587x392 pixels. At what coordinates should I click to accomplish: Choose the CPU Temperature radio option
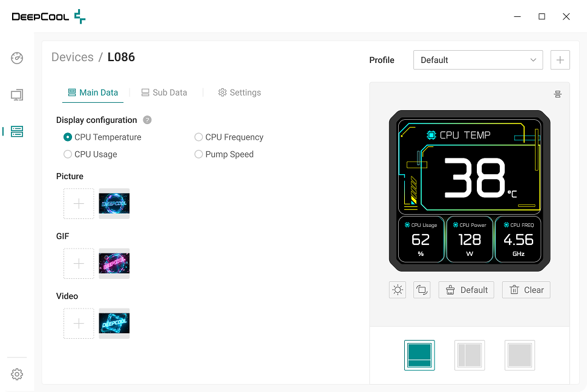pos(68,137)
